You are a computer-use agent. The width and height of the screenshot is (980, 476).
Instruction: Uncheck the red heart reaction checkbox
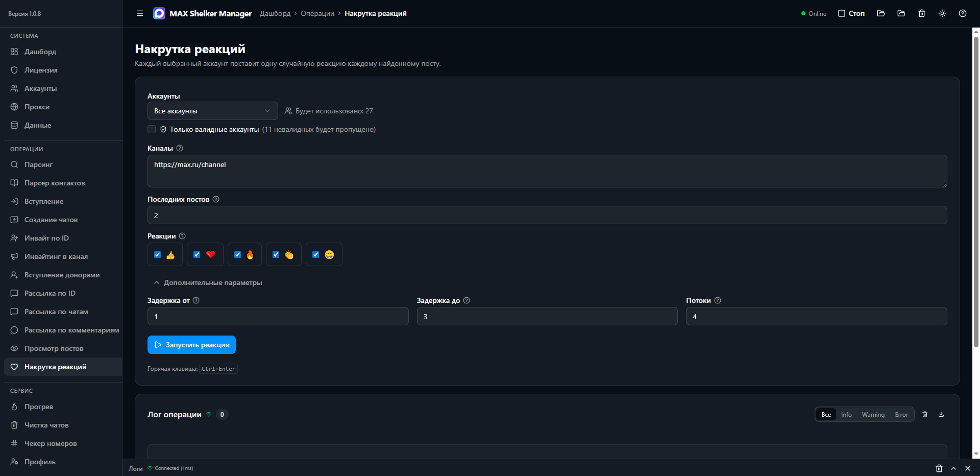click(x=197, y=254)
